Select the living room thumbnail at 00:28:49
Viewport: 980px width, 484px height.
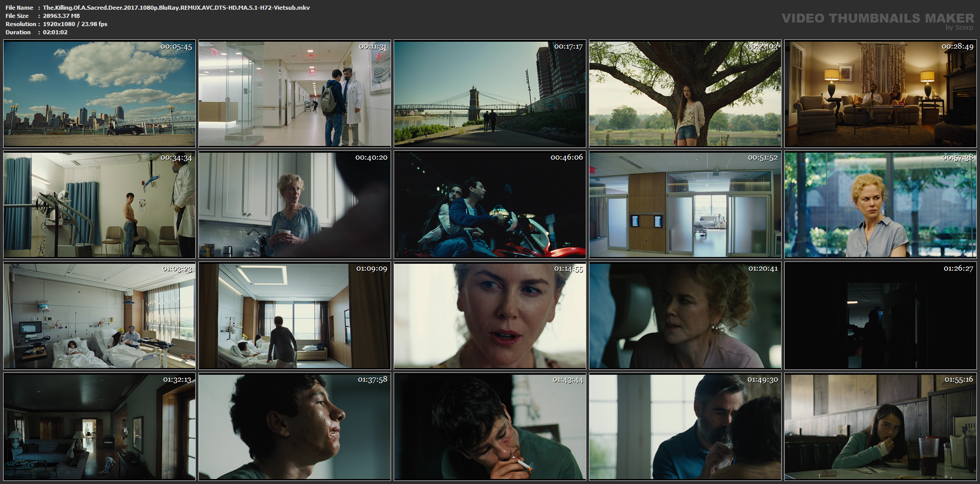coord(880,94)
